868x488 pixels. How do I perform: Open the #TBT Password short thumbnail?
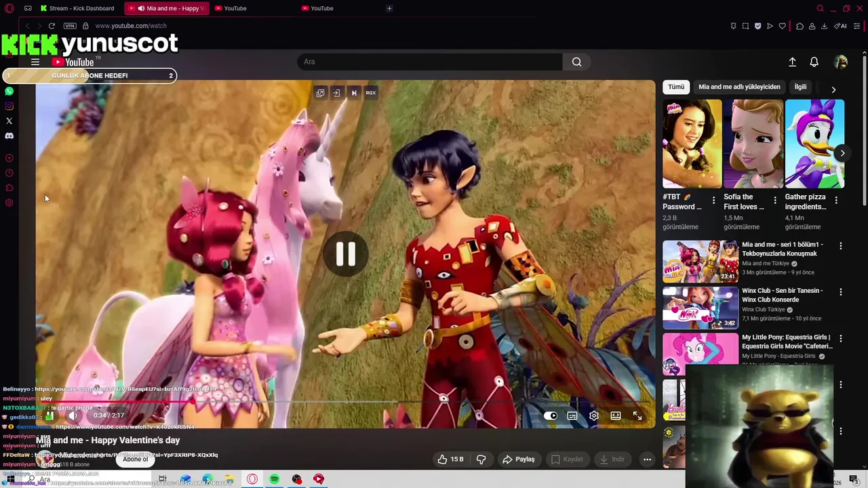[692, 144]
